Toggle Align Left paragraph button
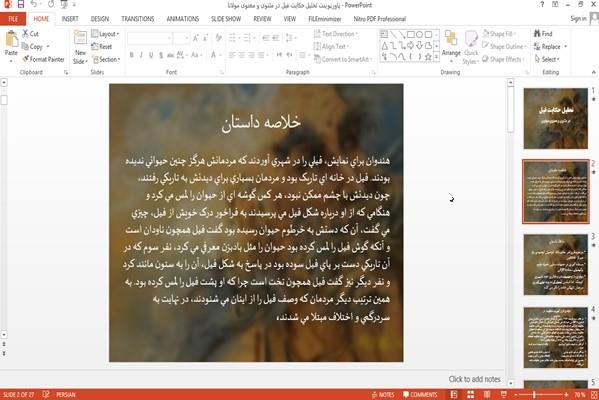 [x=232, y=55]
